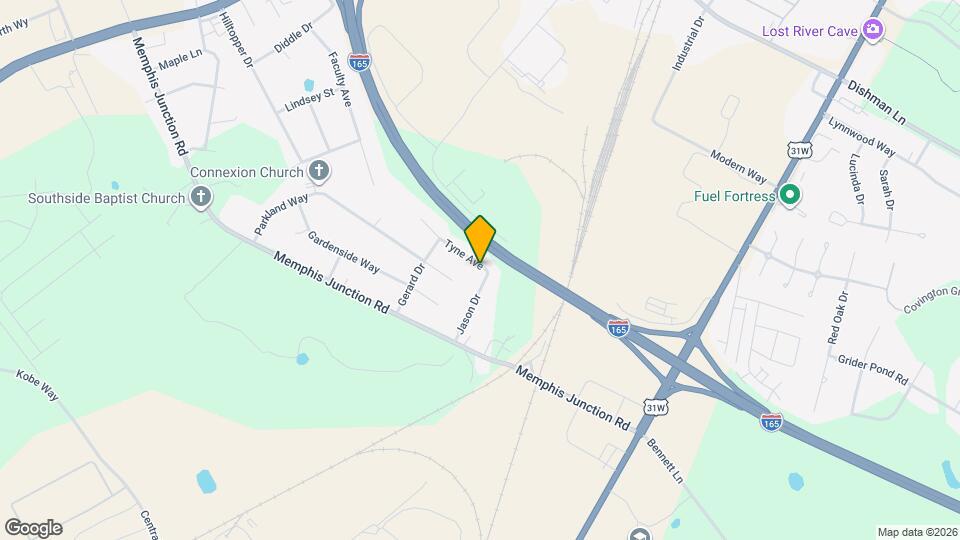The height and width of the screenshot is (540, 960).
Task: Click the school icon at bottom edge
Action: (640, 535)
